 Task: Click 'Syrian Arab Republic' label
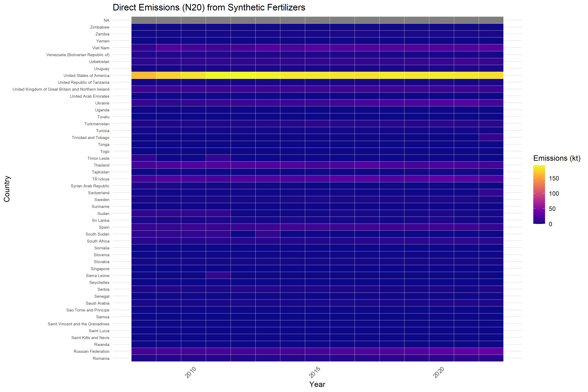tap(90, 186)
